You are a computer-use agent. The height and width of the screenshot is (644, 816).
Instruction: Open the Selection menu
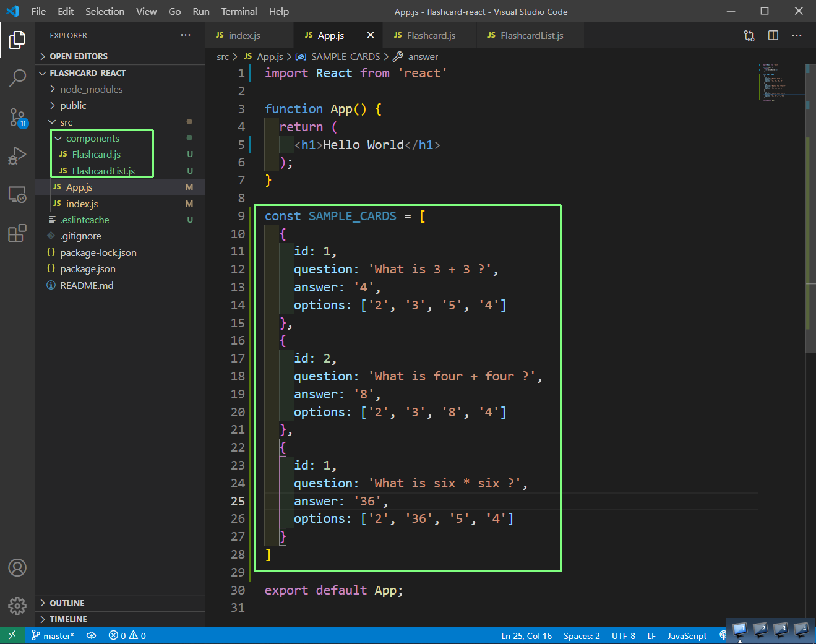[x=105, y=11]
